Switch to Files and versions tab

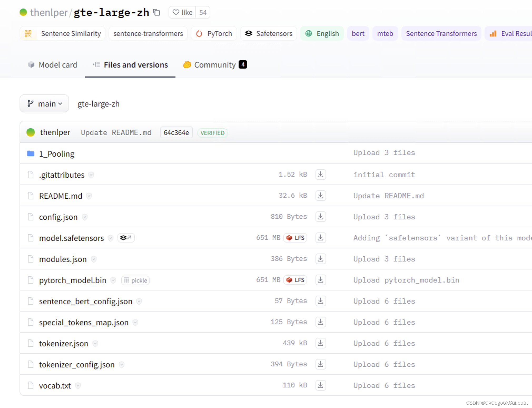pos(130,65)
